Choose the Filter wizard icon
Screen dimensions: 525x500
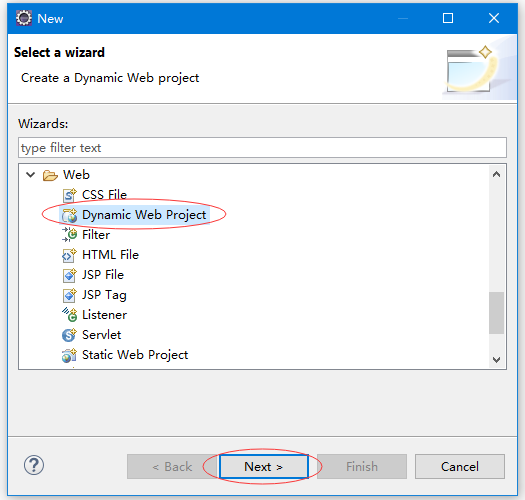pos(69,235)
